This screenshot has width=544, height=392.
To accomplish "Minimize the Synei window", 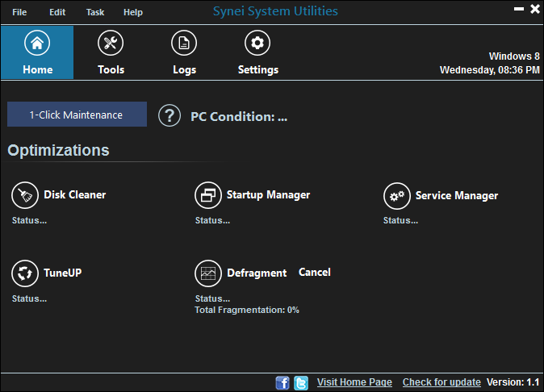I will [x=519, y=9].
